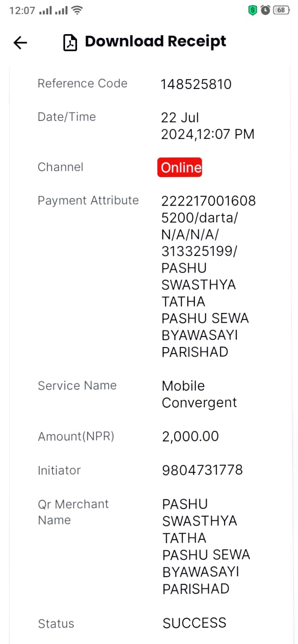This screenshot has width=298, height=644.
Task: Tap the Download Receipt title
Action: coord(155,42)
